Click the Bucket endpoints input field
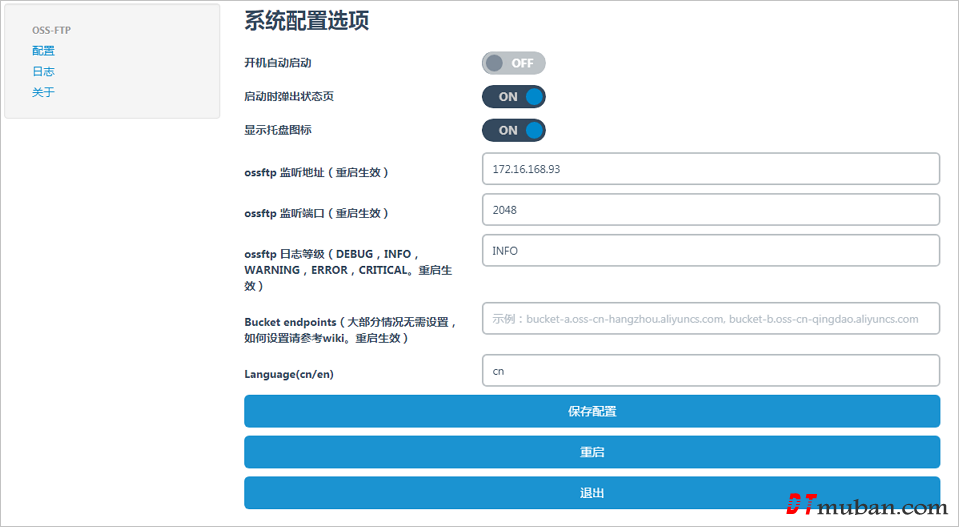 pos(710,319)
